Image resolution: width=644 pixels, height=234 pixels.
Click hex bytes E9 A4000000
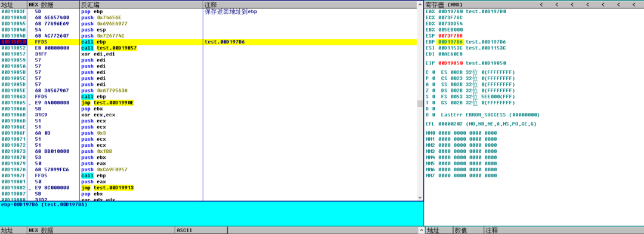coord(52,103)
